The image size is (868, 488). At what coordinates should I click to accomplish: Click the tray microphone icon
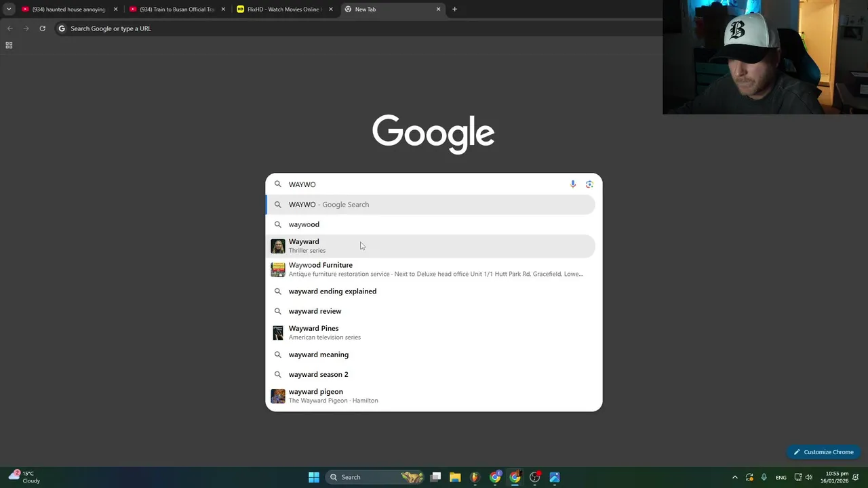coord(764,477)
